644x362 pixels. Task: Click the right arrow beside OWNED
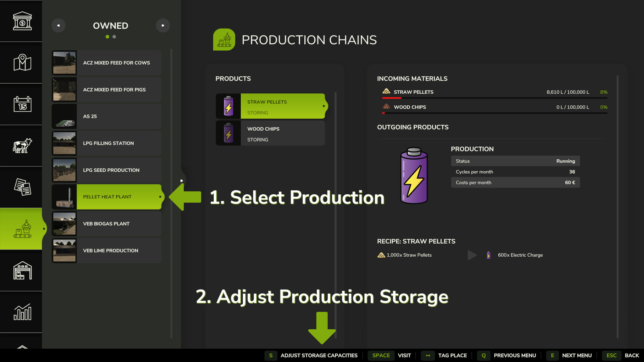pyautogui.click(x=163, y=25)
